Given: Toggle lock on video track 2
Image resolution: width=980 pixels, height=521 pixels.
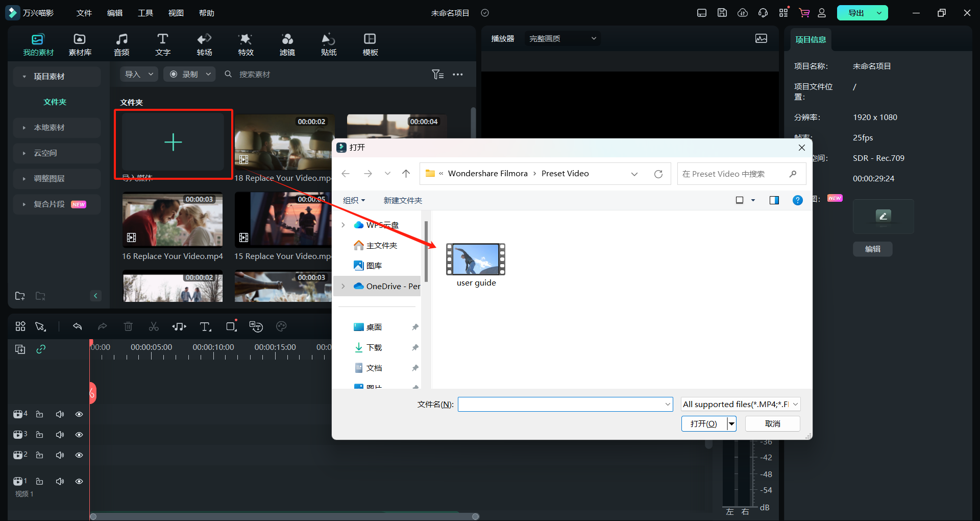Looking at the screenshot, I should pyautogui.click(x=39, y=455).
